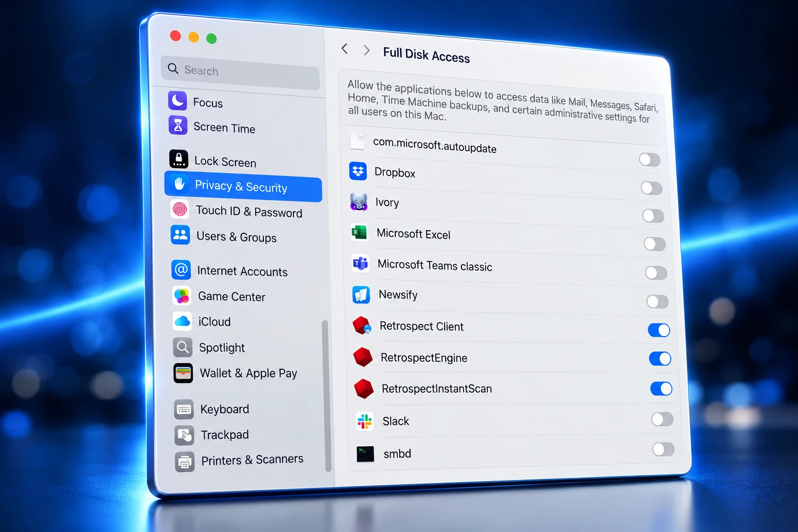This screenshot has width=798, height=532.
Task: Click the Privacy & Security hand icon
Action: click(180, 184)
